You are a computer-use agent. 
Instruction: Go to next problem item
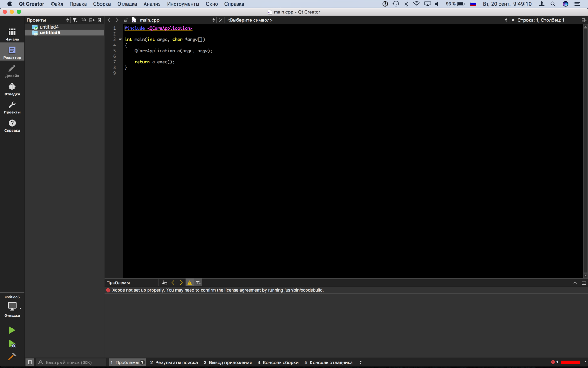click(x=181, y=282)
